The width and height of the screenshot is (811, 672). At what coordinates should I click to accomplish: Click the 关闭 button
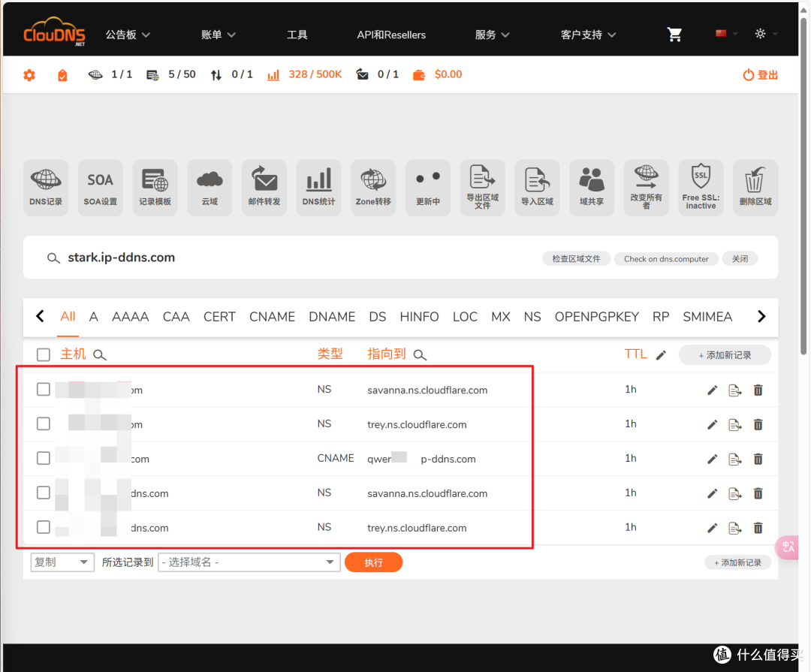point(740,258)
